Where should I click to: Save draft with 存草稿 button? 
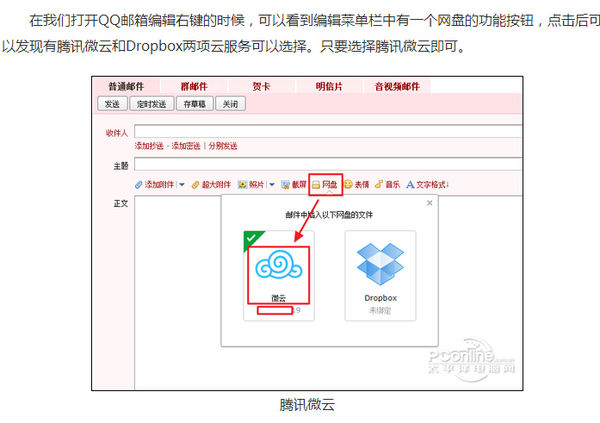[x=194, y=104]
